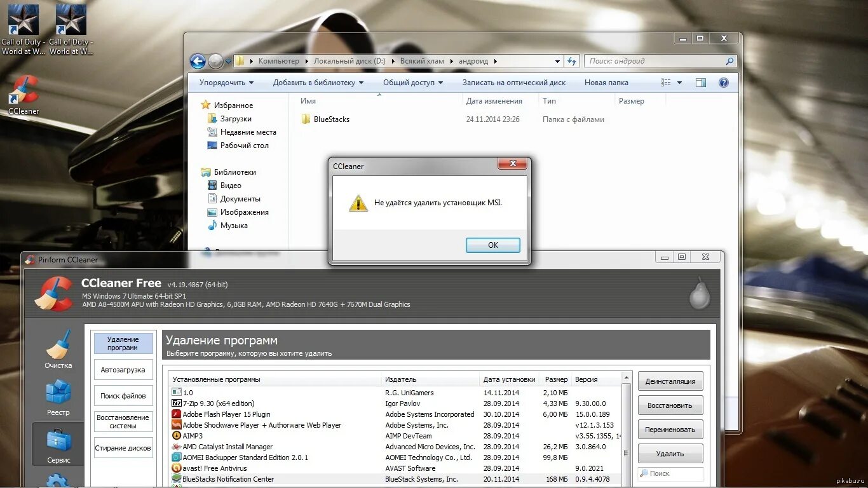Open Музыка library in Explorer

click(227, 226)
